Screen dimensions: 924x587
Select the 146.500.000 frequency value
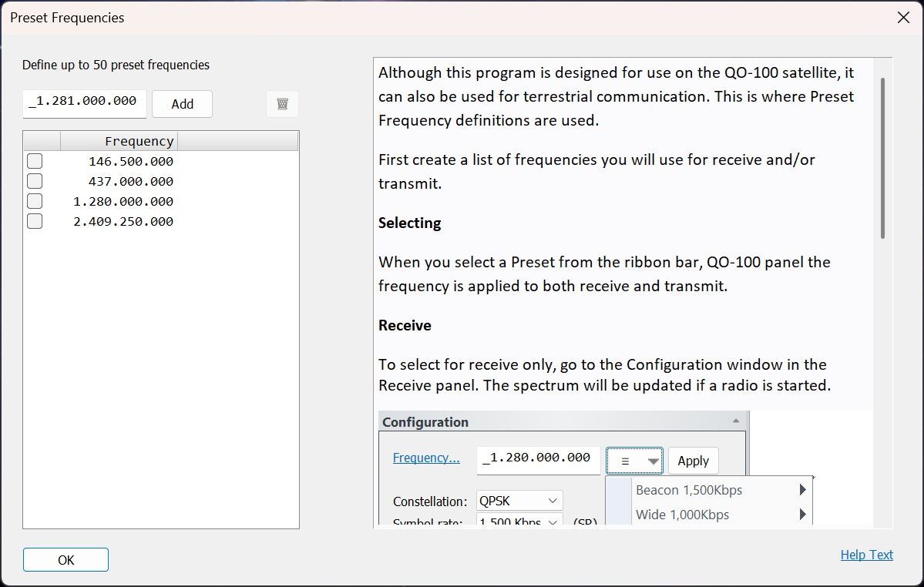[x=131, y=161]
